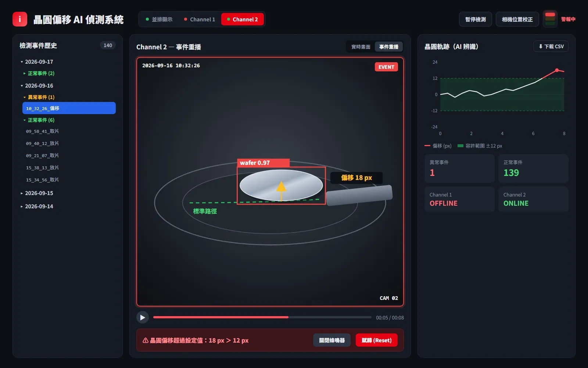Open event 15_38_13_放片
Viewport: 588px width, 368px height.
tap(69, 168)
